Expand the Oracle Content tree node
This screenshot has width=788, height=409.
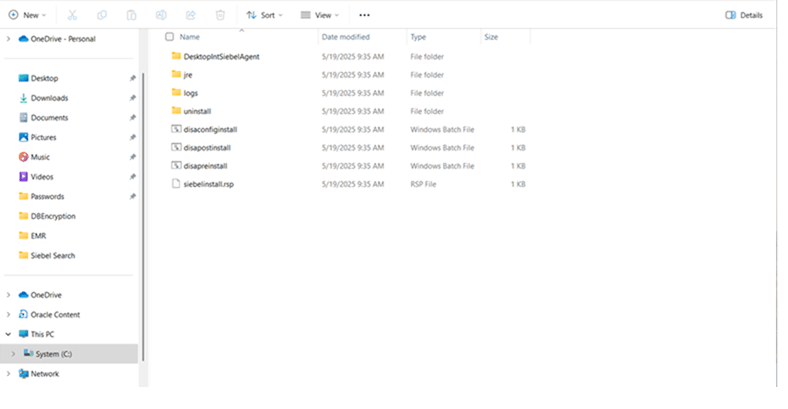point(8,315)
